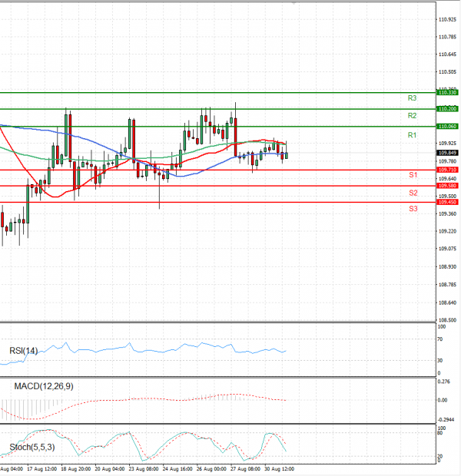461x476 pixels.
Task: Click the S2 support label
Action: click(413, 193)
